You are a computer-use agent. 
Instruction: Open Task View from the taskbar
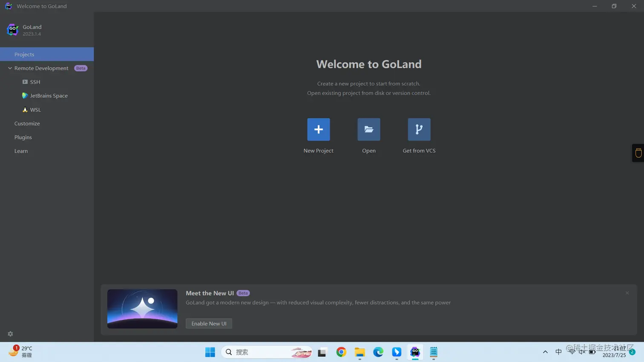pos(322,352)
